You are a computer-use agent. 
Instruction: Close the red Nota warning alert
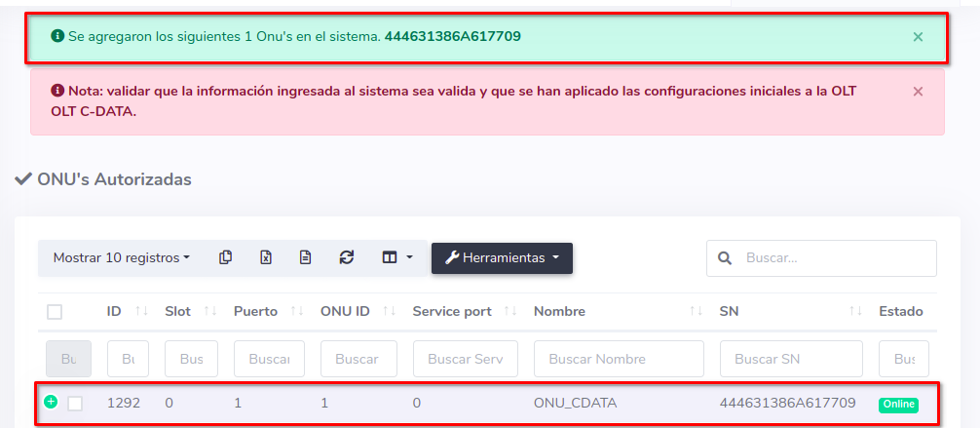918,91
